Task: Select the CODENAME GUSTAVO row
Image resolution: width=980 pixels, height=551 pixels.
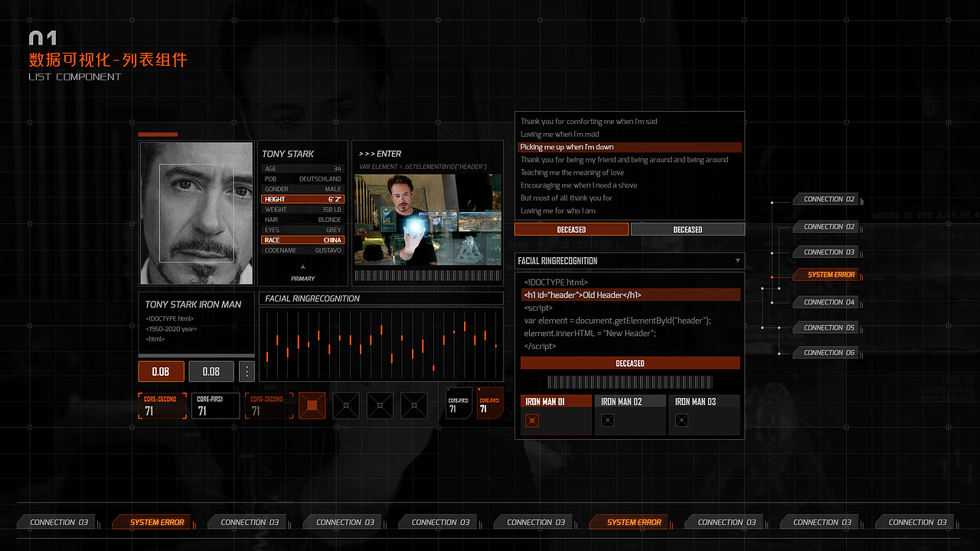Action: tap(303, 250)
